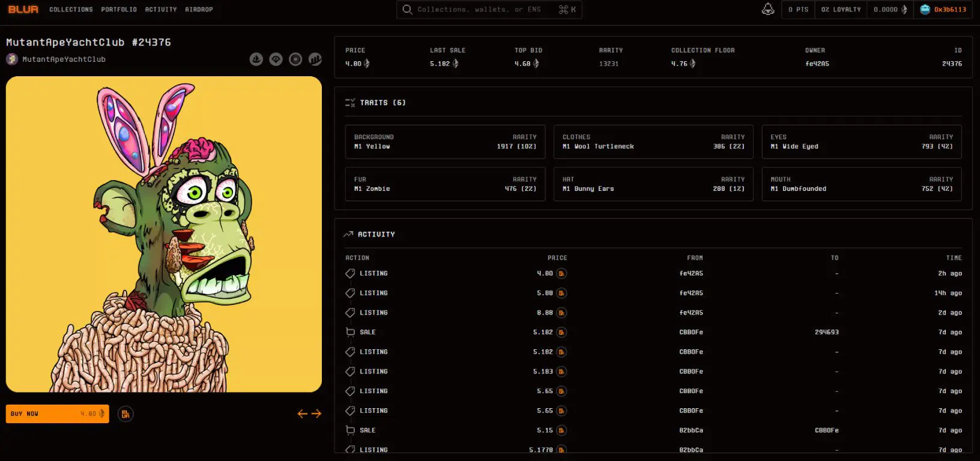980x461 pixels.
Task: Open the Airdrop nav item
Action: click(199, 10)
